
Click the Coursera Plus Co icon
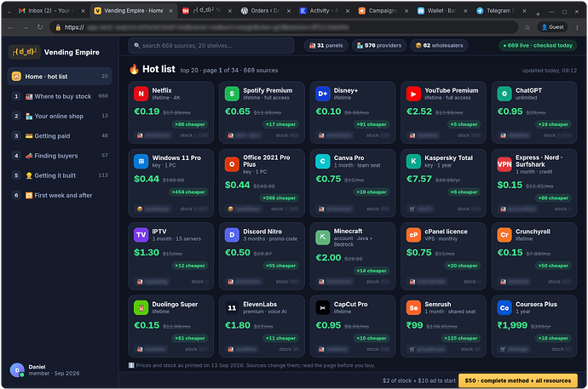point(504,308)
